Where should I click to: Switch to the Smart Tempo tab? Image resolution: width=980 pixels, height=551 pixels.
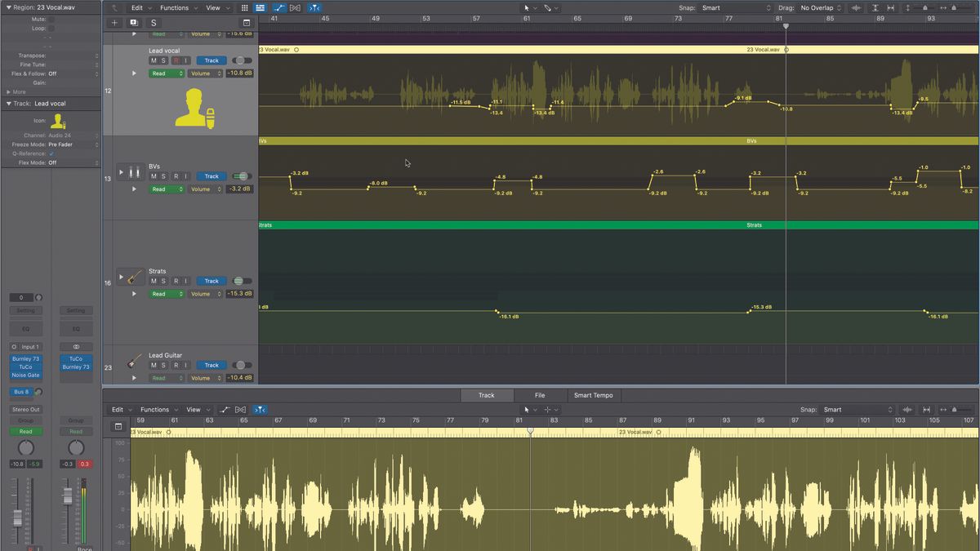click(592, 395)
